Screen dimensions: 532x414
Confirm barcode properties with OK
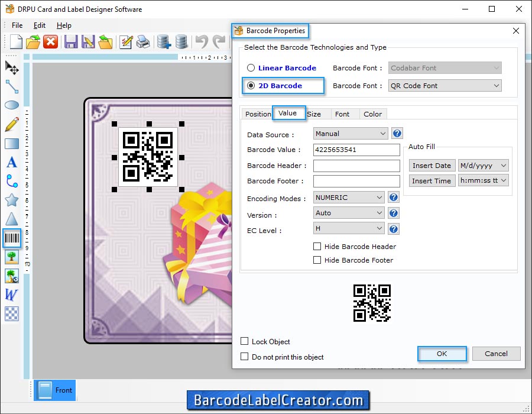click(442, 354)
